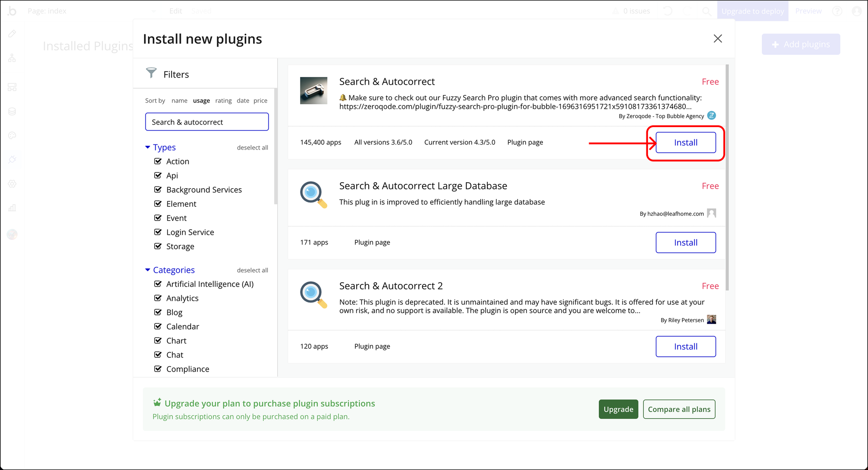Sort plugins by rating
This screenshot has height=470, width=868.
tap(223, 100)
